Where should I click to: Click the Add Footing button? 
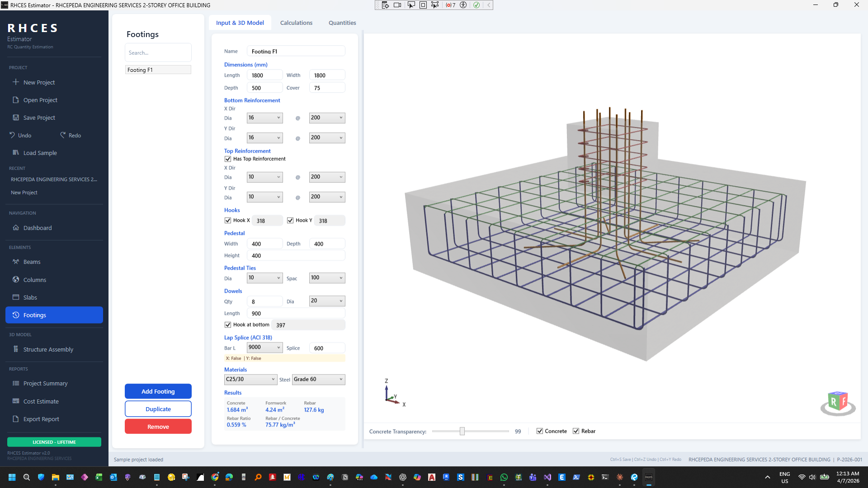158,391
